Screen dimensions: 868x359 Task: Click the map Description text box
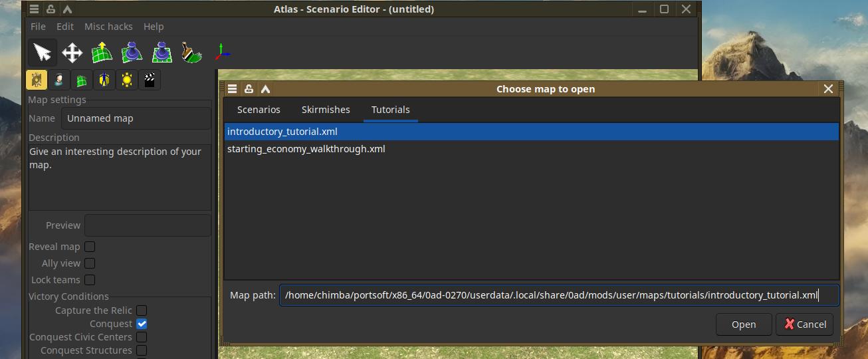click(x=120, y=177)
